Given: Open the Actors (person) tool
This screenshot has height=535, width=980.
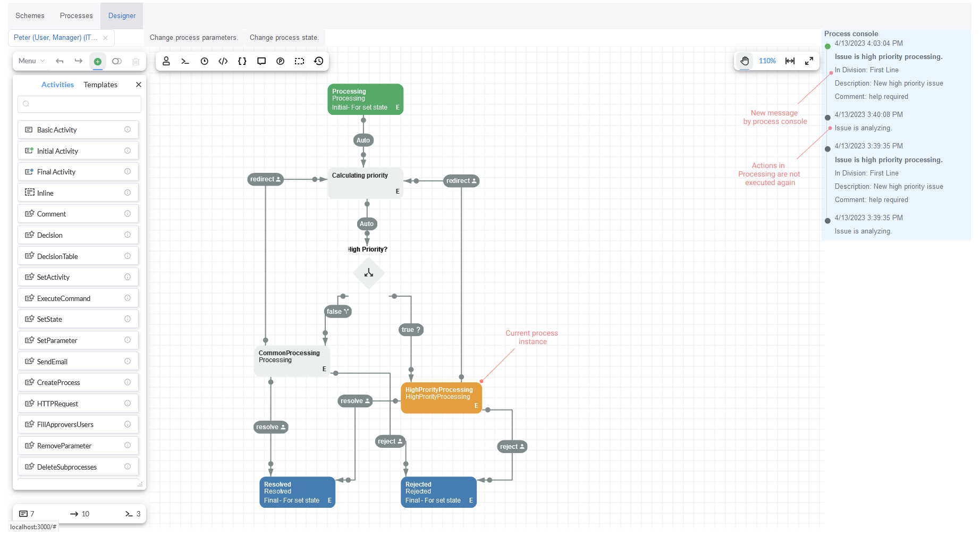Looking at the screenshot, I should tap(166, 61).
